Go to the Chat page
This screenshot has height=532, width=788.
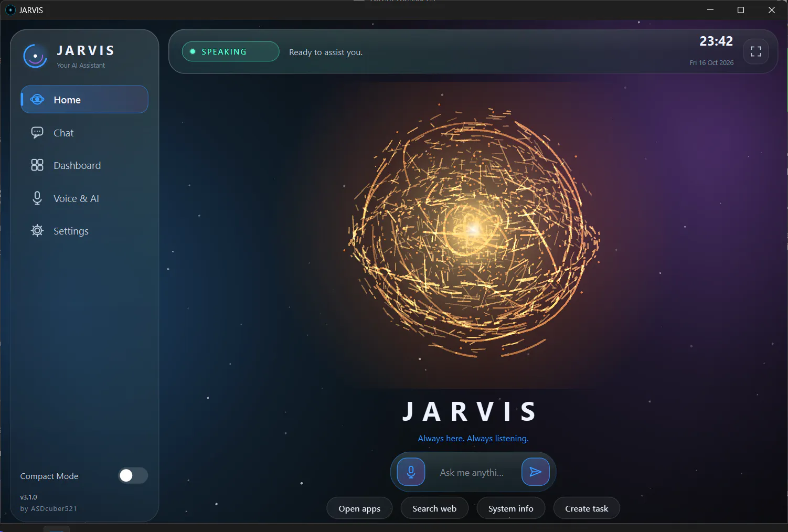(84, 133)
